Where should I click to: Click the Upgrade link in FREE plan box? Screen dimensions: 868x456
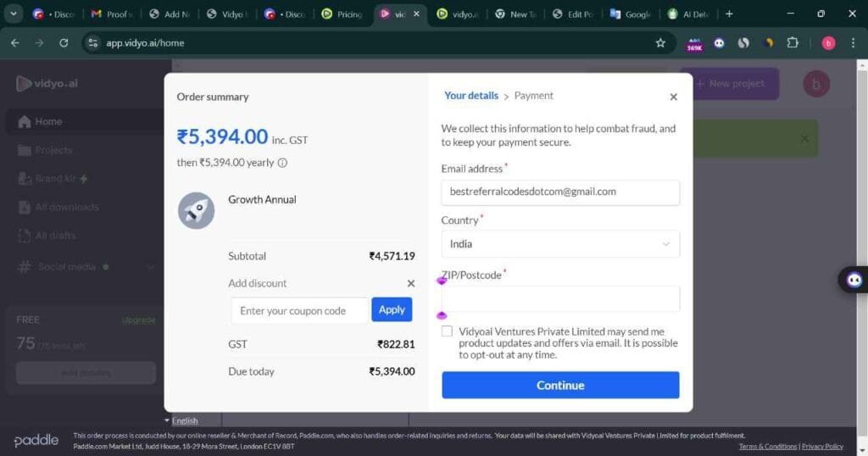(138, 320)
